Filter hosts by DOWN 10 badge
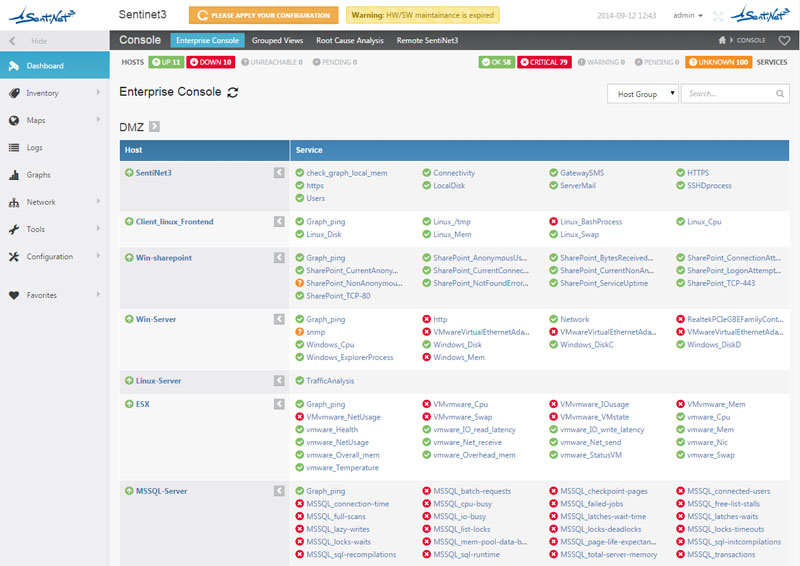 pyautogui.click(x=211, y=62)
